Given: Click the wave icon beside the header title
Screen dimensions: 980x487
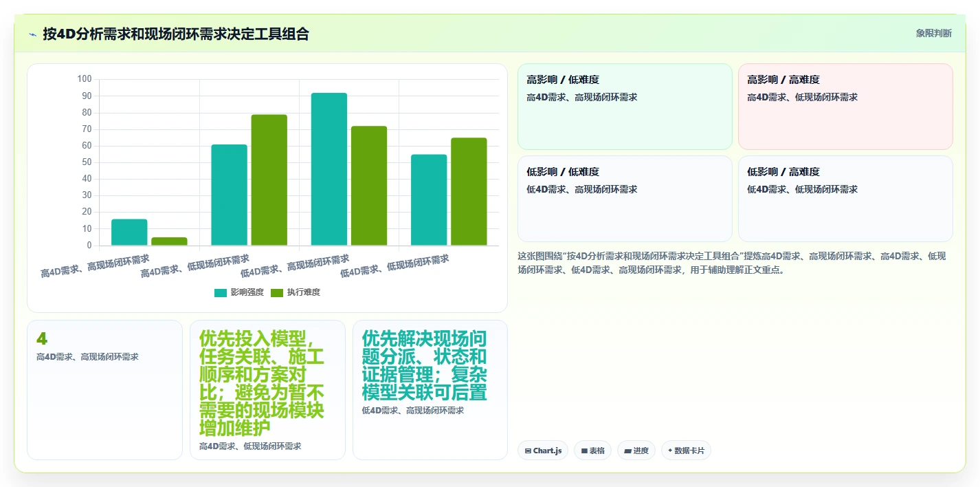Looking at the screenshot, I should (x=32, y=34).
